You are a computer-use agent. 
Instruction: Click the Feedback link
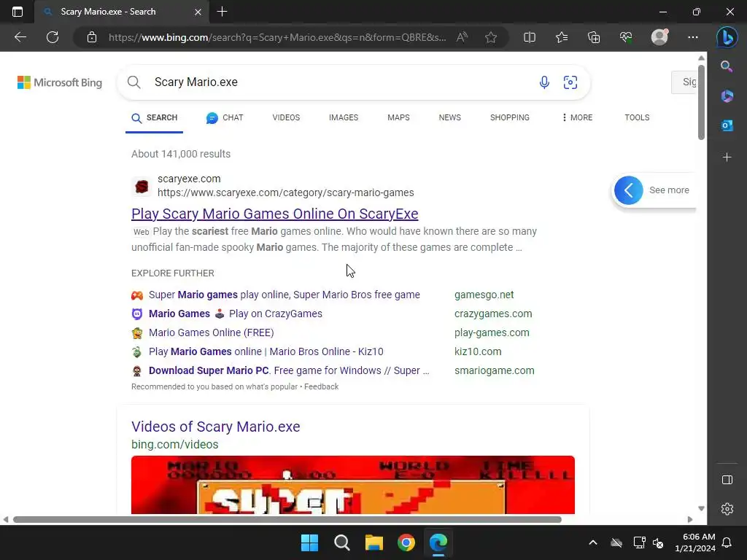[x=321, y=386]
